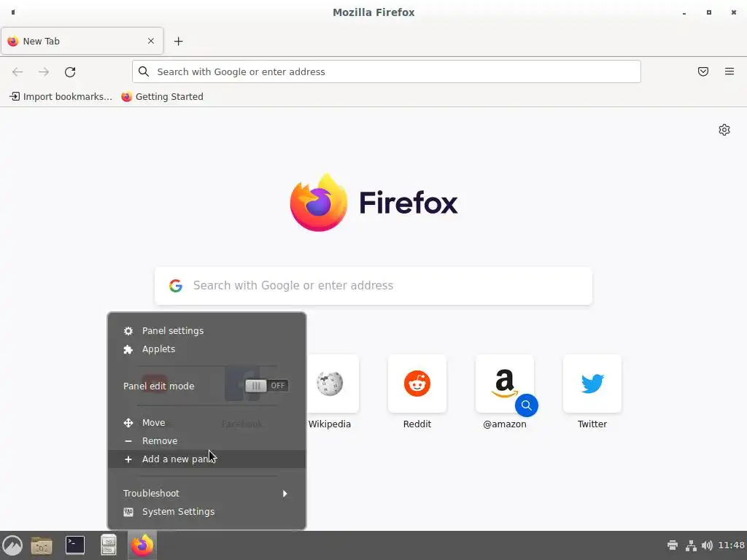Click the gear icon beside Panel settings

[x=128, y=331]
